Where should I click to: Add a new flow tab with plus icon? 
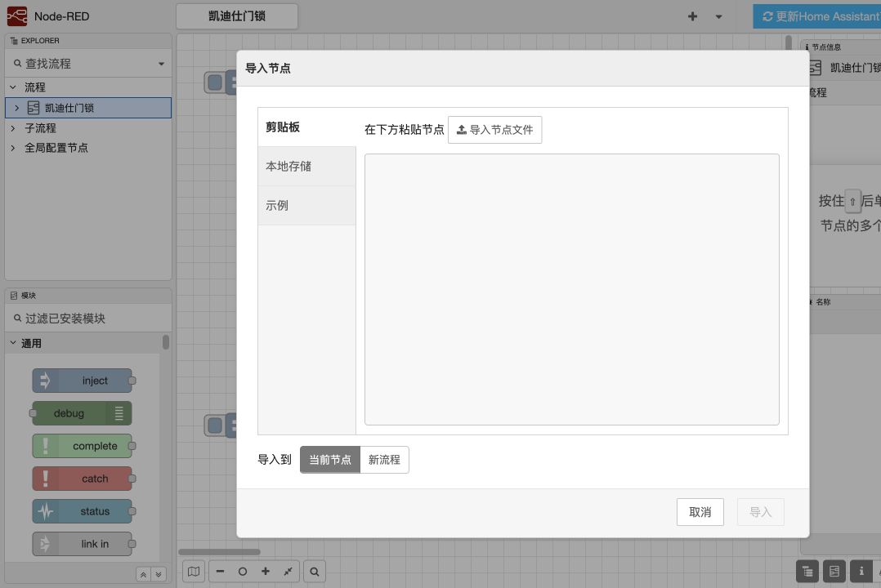692,16
